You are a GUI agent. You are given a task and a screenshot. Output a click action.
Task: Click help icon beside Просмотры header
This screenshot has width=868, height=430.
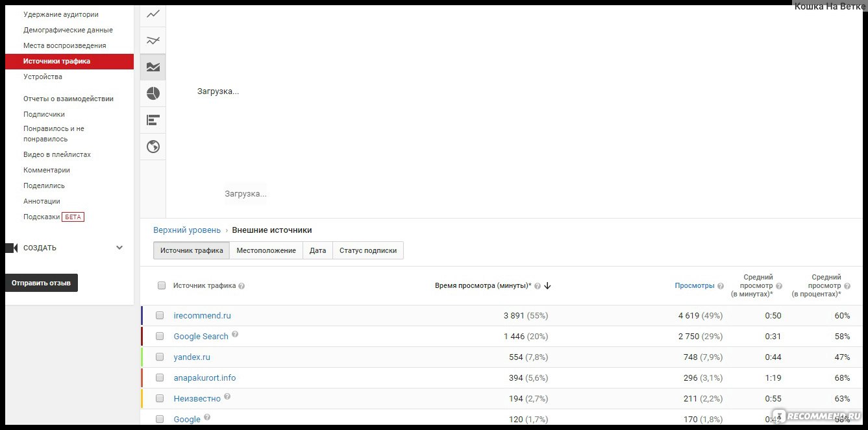pyautogui.click(x=721, y=286)
